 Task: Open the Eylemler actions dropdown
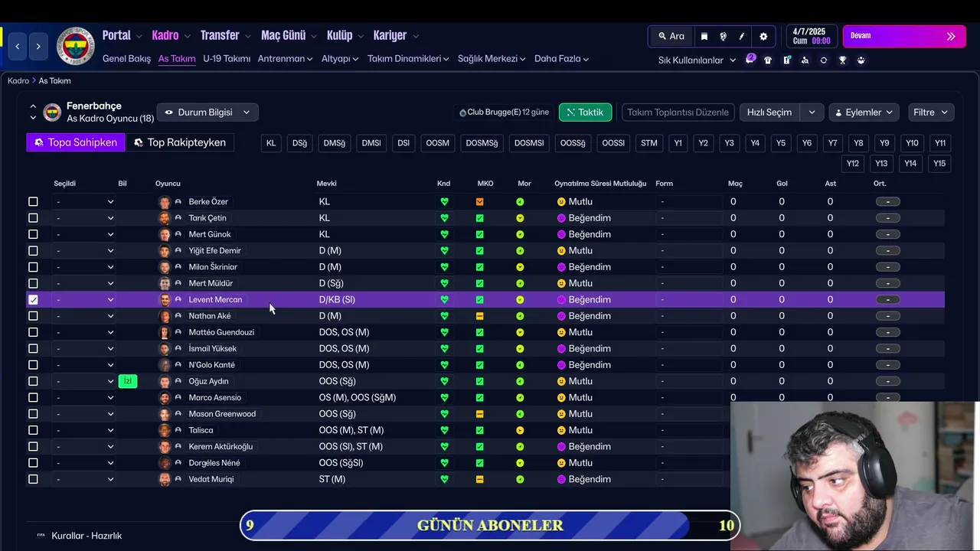point(864,112)
